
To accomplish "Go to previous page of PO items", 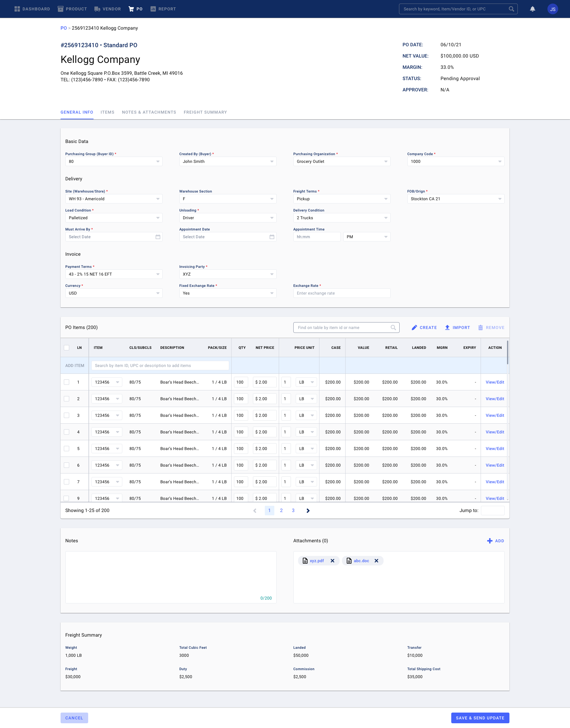I will [x=255, y=511].
